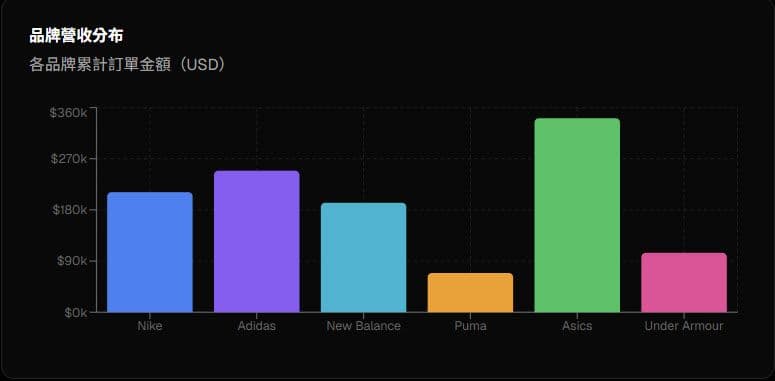Click the Asics axis label
Viewport: 775px width, 381px height.
(x=577, y=326)
